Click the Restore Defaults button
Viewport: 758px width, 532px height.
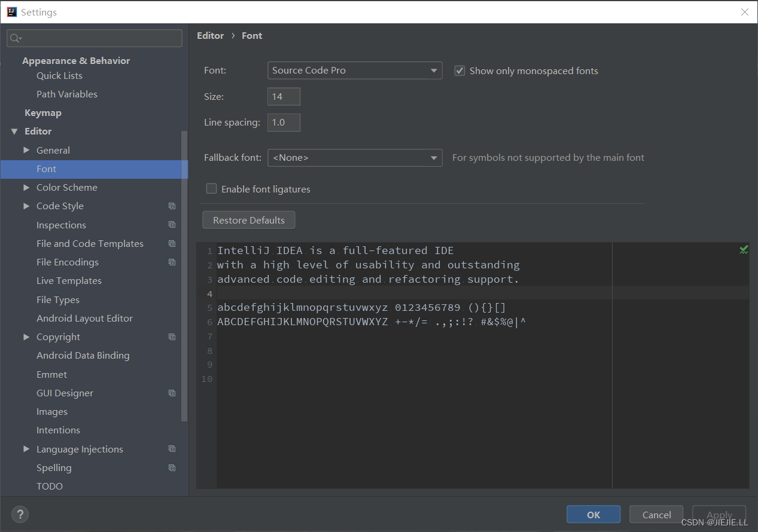coord(249,220)
